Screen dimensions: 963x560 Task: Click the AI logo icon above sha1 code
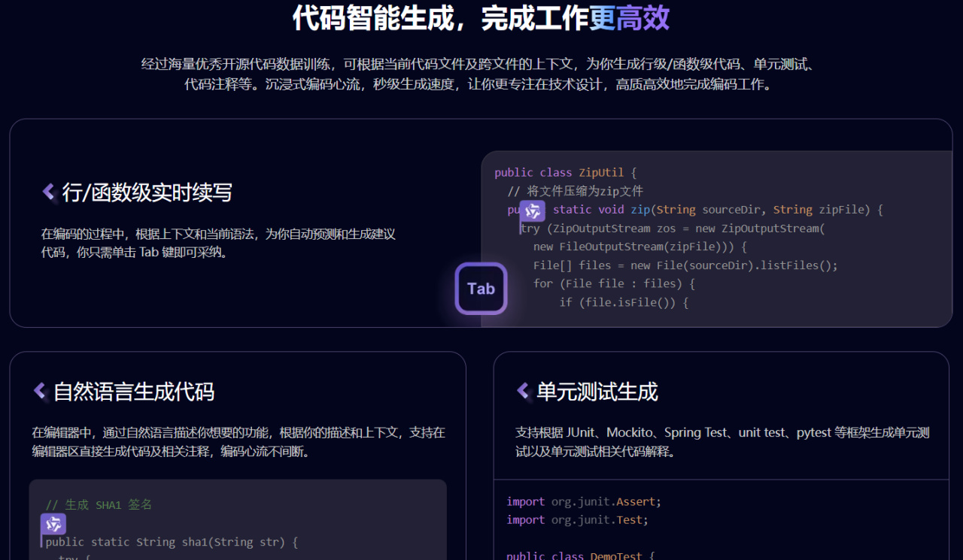coord(53,524)
